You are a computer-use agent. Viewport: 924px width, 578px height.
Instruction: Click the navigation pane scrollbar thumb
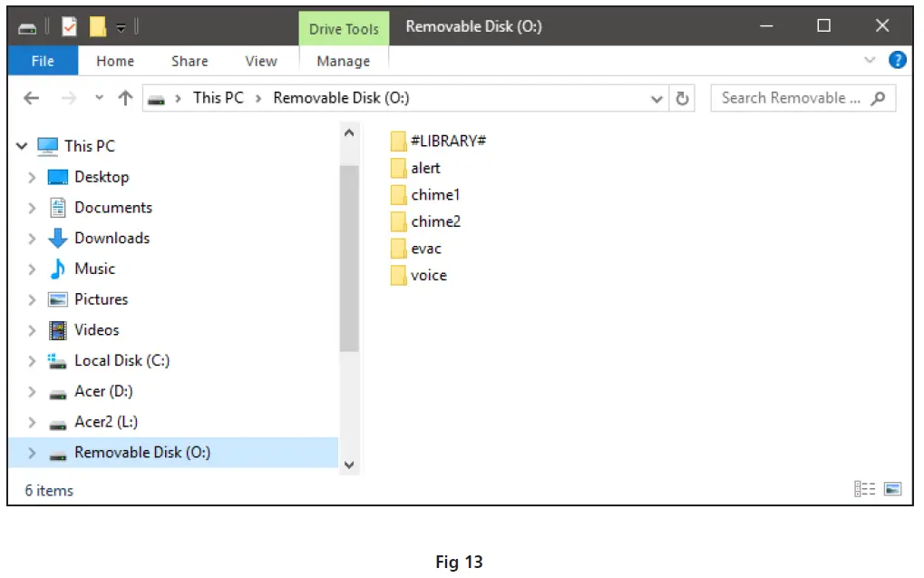coord(349,259)
